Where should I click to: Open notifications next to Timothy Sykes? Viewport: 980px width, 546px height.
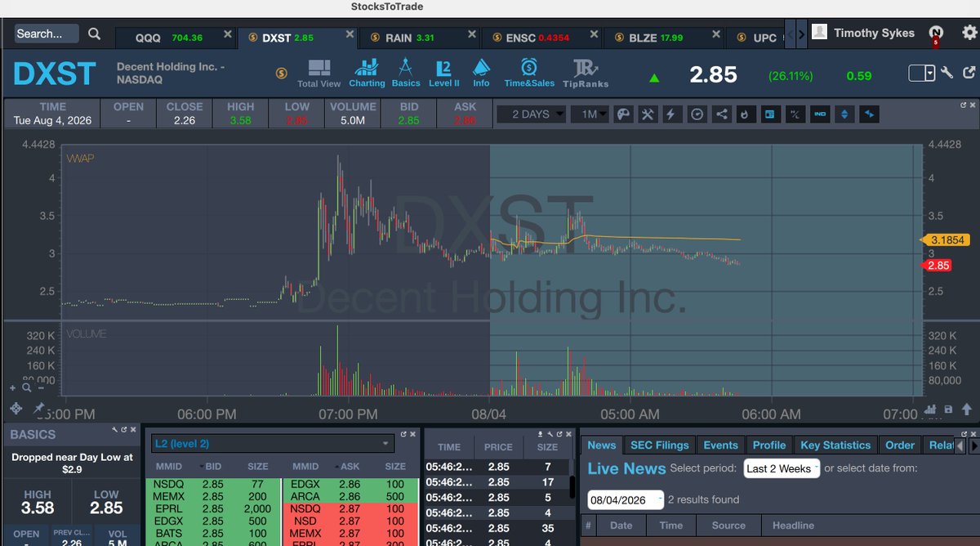(936, 34)
